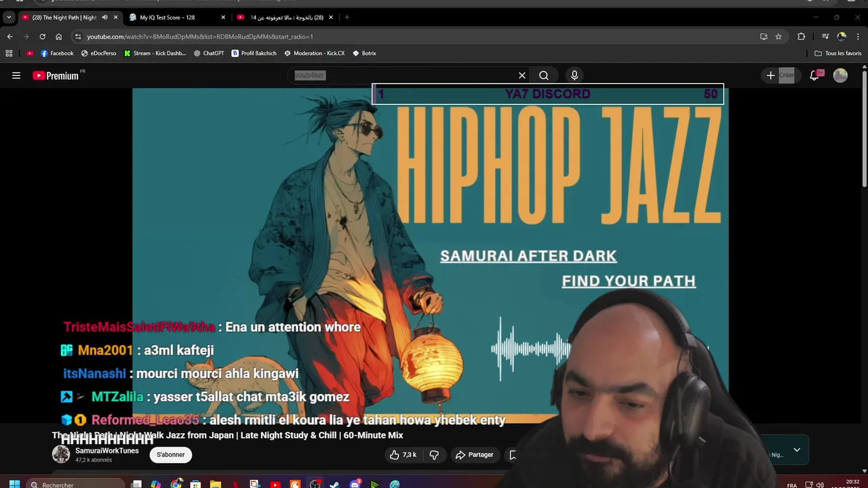Like the video with thumbs-up button
This screenshot has height=488, width=868.
point(403,455)
